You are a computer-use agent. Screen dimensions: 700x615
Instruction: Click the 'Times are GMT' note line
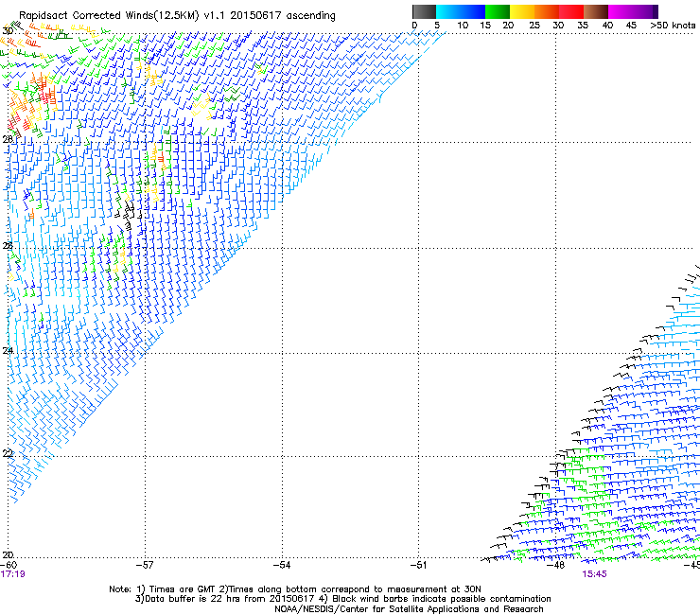[x=295, y=589]
